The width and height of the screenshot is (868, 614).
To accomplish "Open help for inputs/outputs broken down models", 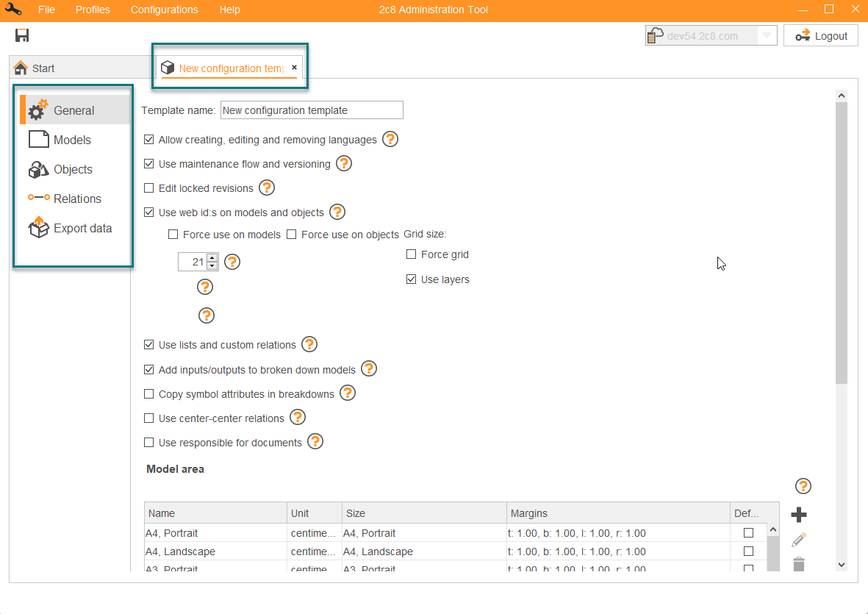I will click(369, 368).
